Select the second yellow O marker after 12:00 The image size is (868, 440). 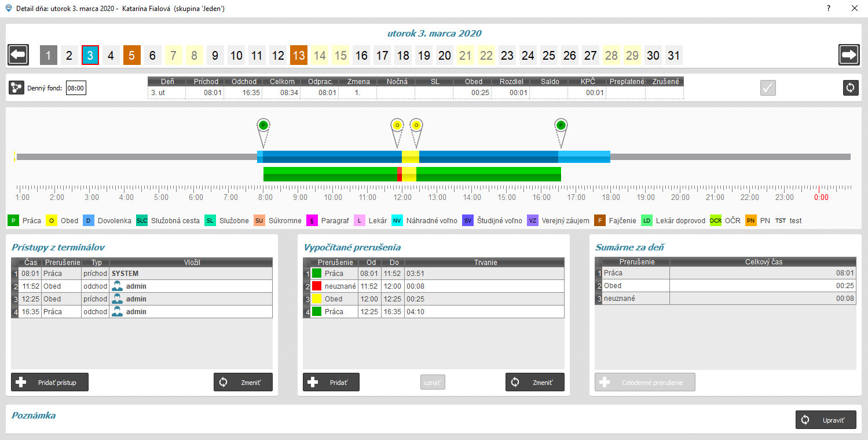[416, 125]
